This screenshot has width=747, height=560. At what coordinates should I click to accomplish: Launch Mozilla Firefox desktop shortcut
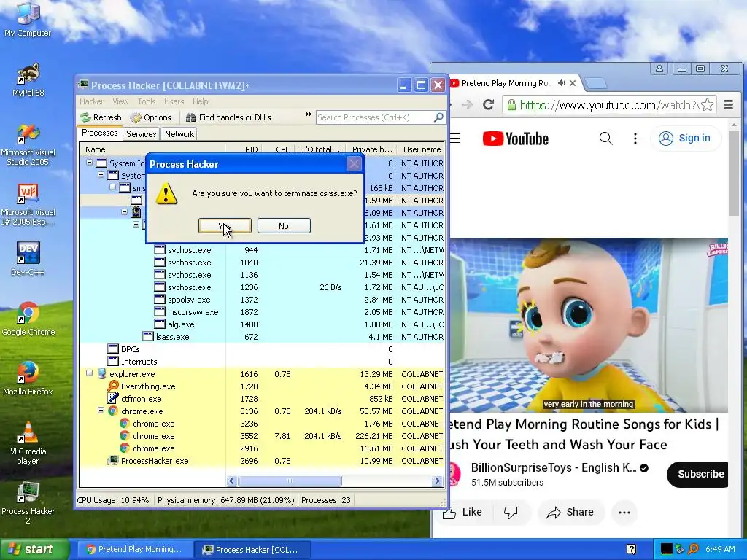[x=28, y=378]
